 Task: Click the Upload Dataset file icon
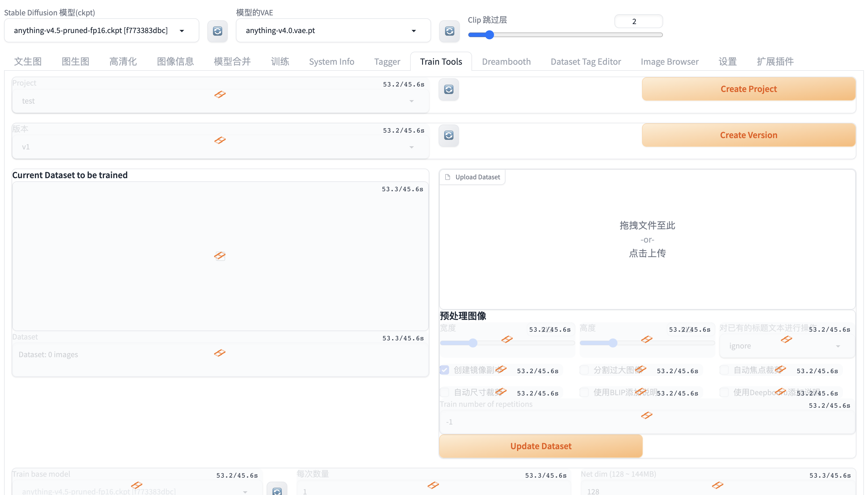448,177
